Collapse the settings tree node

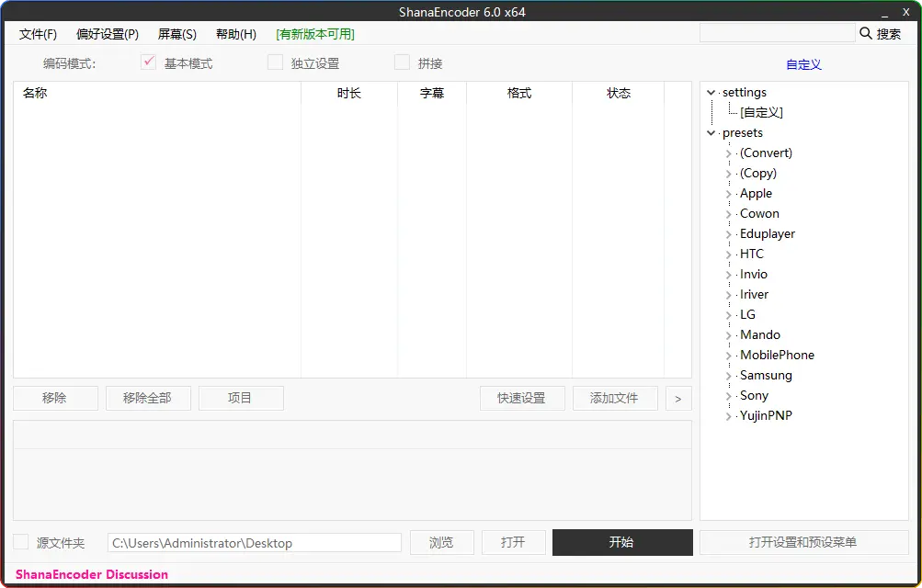pyautogui.click(x=711, y=93)
